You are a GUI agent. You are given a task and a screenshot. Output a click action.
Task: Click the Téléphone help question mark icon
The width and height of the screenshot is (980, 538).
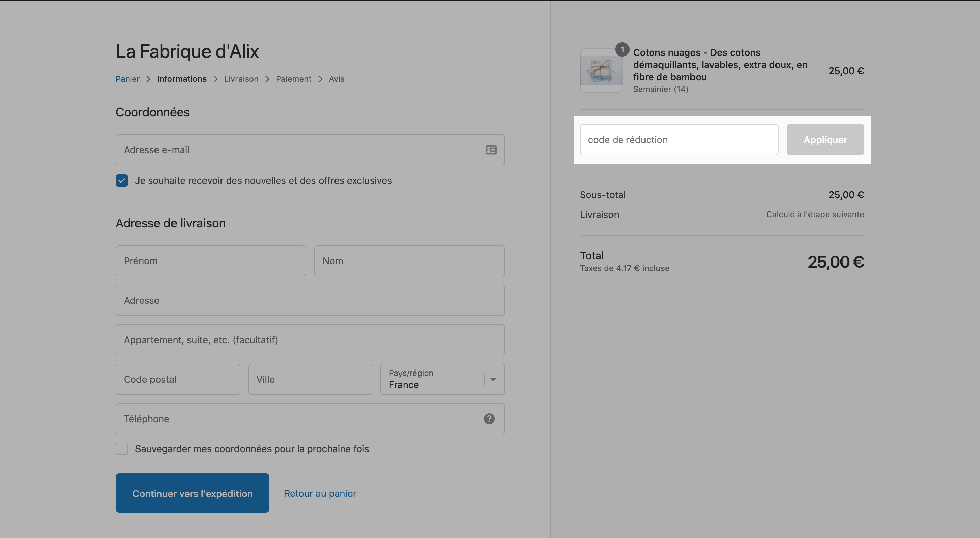(489, 419)
